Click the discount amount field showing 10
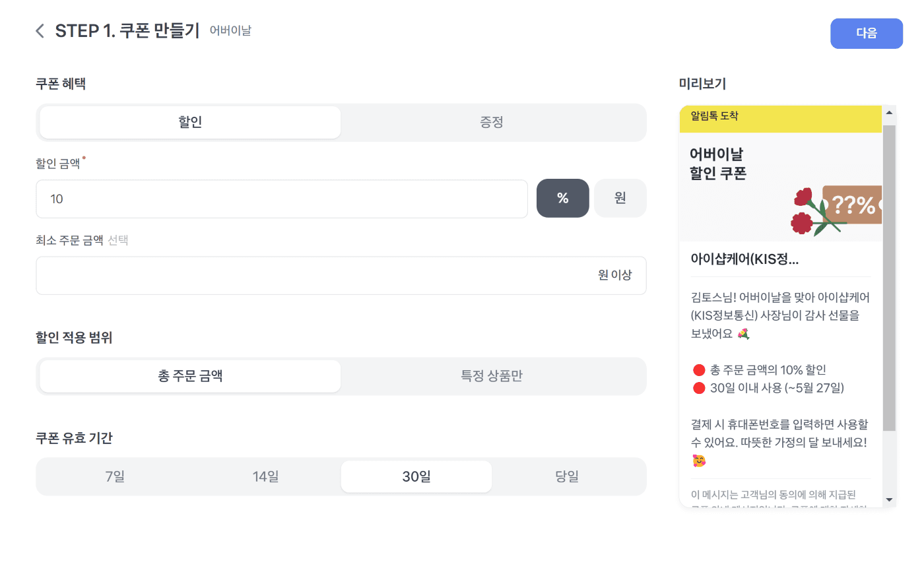Image resolution: width=924 pixels, height=572 pixels. pos(282,198)
